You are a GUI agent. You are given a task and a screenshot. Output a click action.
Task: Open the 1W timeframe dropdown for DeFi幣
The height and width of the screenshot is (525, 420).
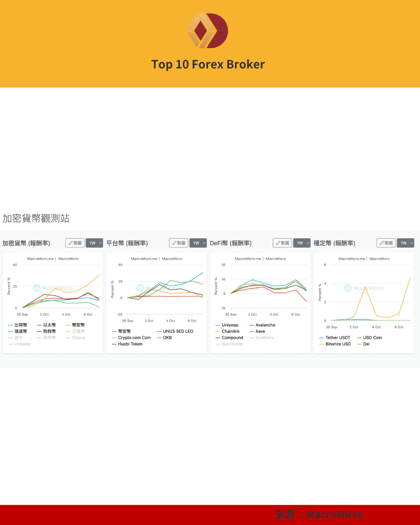coord(302,243)
